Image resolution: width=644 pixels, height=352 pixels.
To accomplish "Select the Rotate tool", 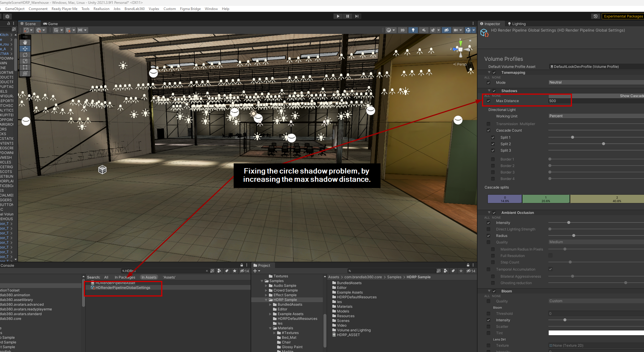I will tap(25, 55).
